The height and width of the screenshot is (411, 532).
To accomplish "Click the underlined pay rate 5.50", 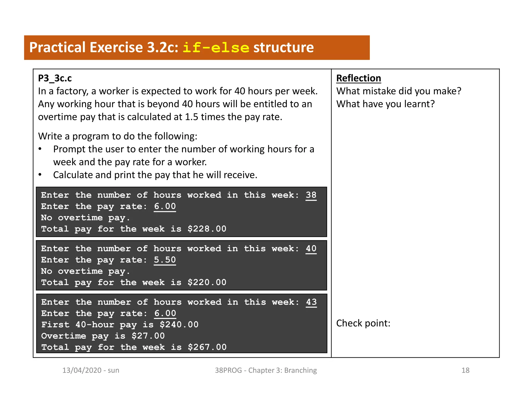I will [x=165, y=260].
